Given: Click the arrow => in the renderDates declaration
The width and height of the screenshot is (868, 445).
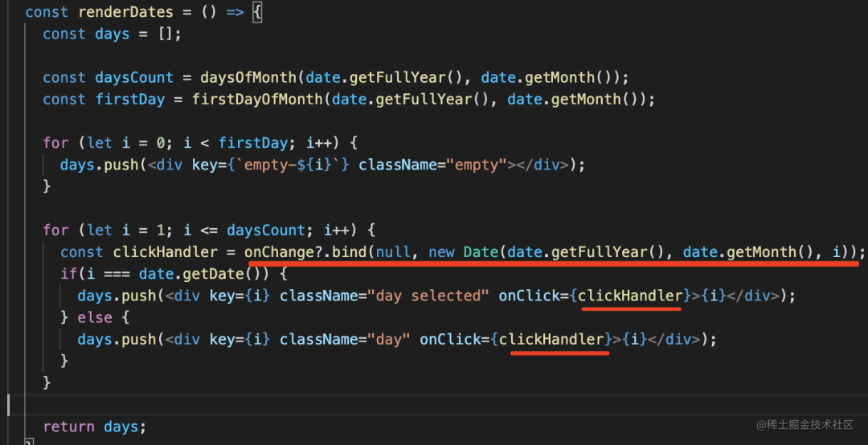Looking at the screenshot, I should click(235, 11).
